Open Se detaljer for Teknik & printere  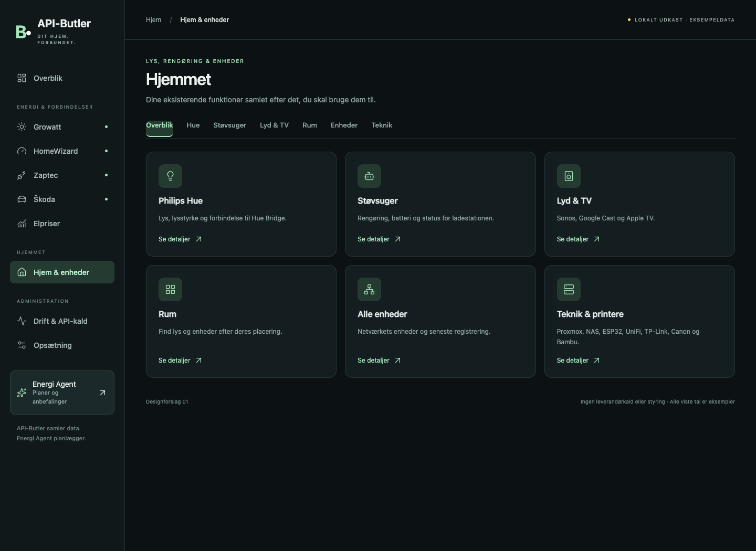point(578,361)
